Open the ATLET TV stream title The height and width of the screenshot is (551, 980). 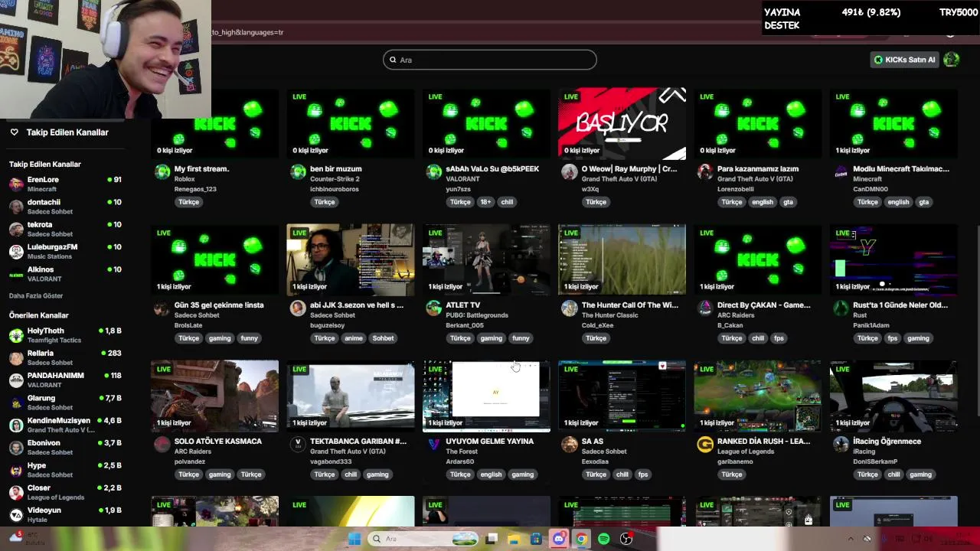(463, 305)
